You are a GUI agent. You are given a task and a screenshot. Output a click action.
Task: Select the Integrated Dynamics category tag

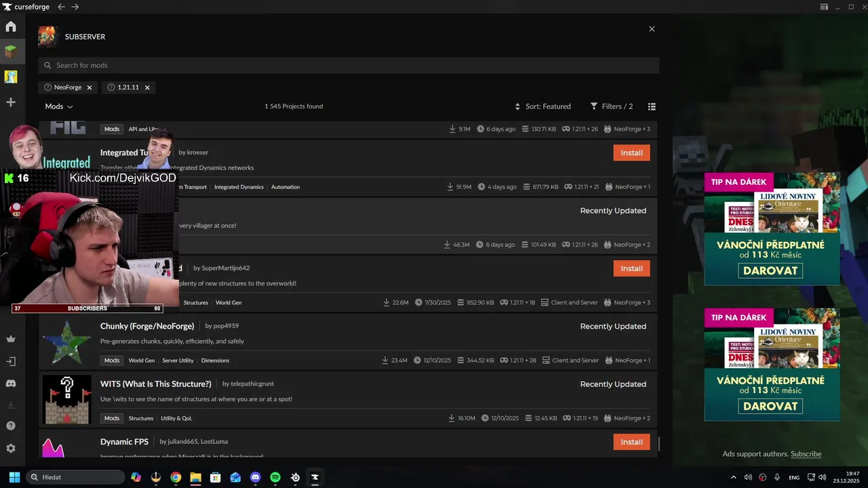coord(239,187)
